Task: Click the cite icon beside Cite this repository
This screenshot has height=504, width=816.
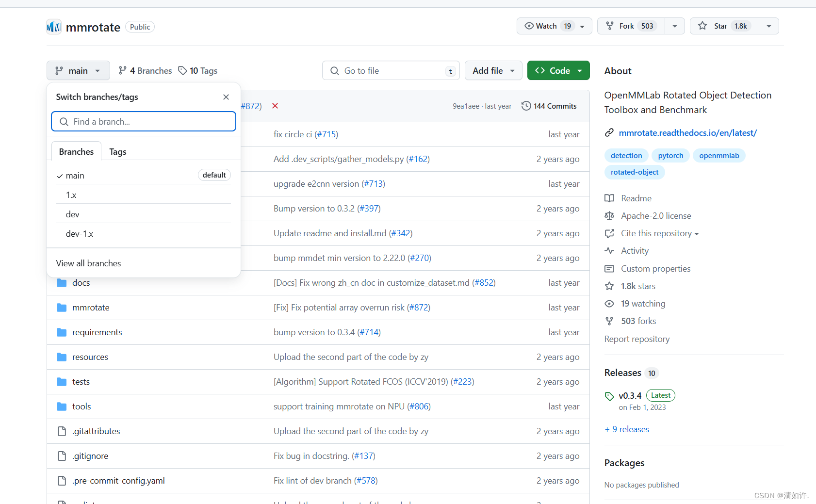Action: pos(609,233)
